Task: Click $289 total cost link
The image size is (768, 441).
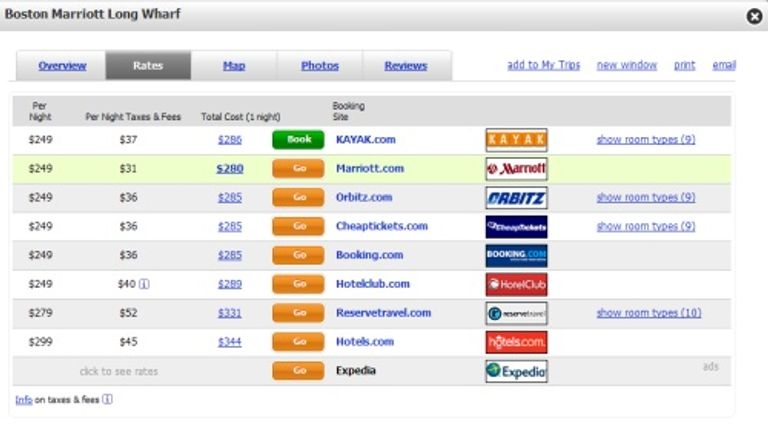Action: 230,284
